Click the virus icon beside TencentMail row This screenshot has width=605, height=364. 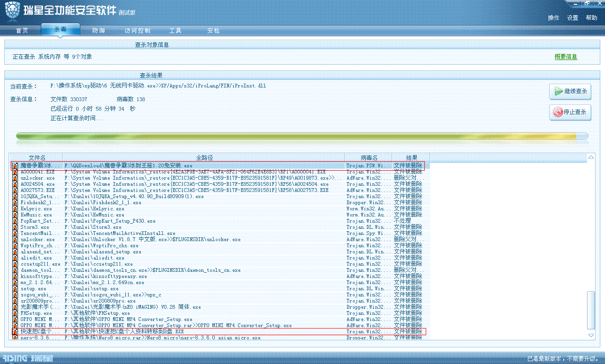15,234
